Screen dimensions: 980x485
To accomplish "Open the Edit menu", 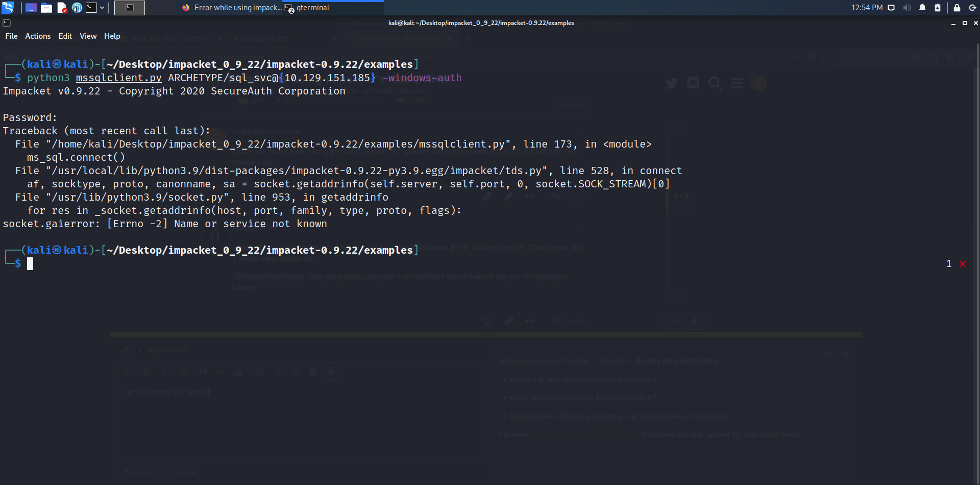I will [x=65, y=36].
